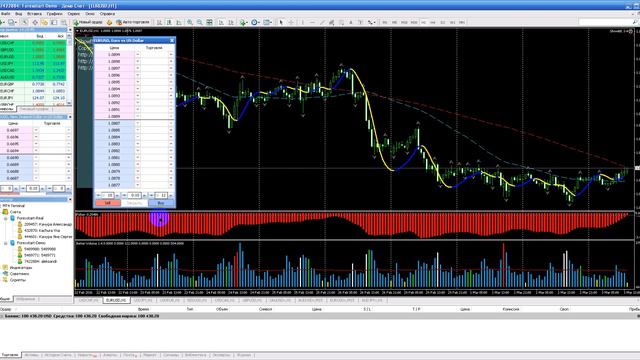
Task: Select the vertical line drawing tool
Action: [302, 22]
